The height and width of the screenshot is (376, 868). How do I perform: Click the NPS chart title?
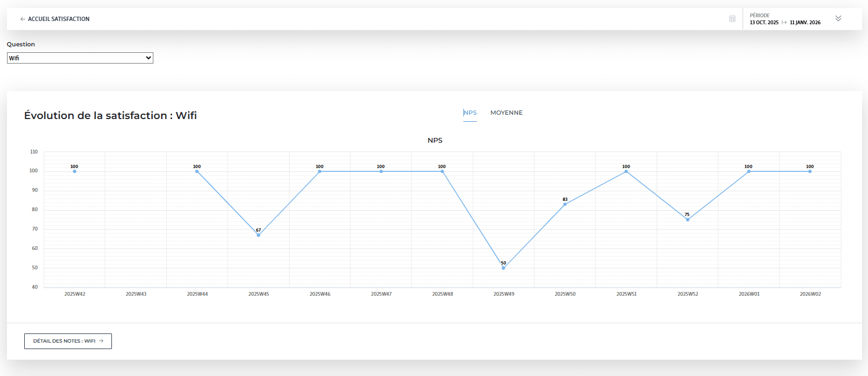435,141
